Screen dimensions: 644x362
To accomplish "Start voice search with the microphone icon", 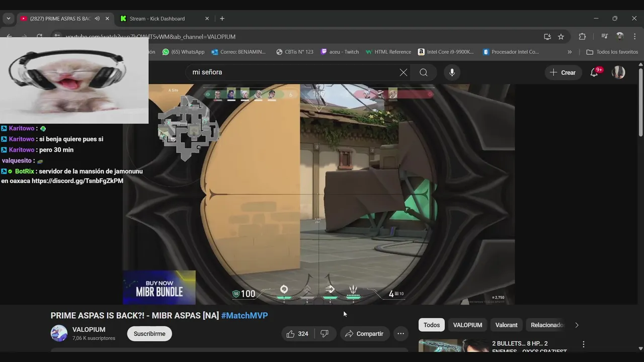I will pos(452,72).
